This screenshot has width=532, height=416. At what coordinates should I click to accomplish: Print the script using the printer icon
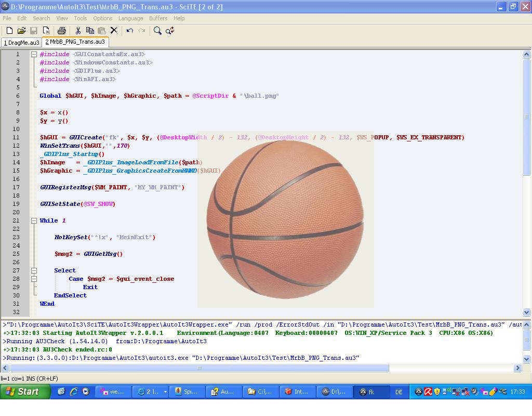pos(62,31)
